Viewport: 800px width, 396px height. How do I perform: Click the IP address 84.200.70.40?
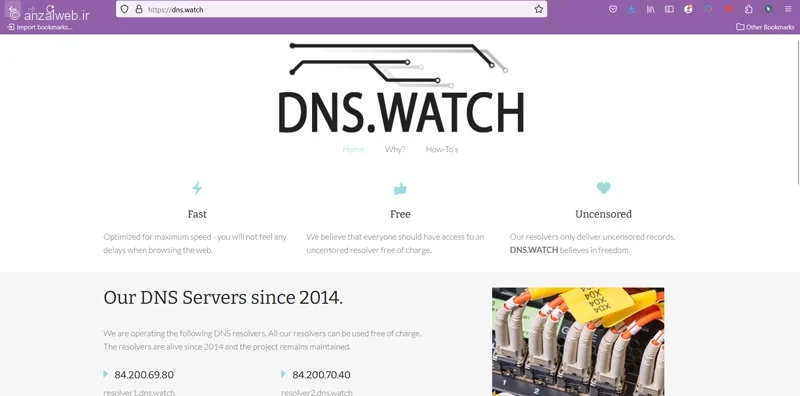coord(321,375)
